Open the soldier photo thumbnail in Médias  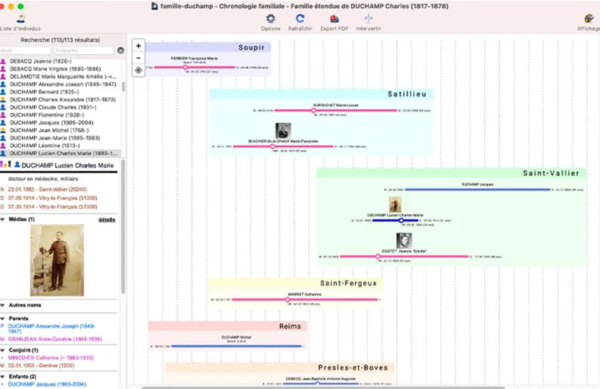click(x=57, y=260)
